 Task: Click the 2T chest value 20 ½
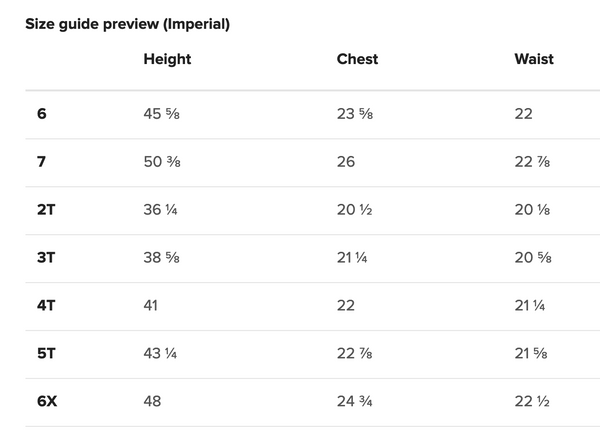click(x=354, y=210)
